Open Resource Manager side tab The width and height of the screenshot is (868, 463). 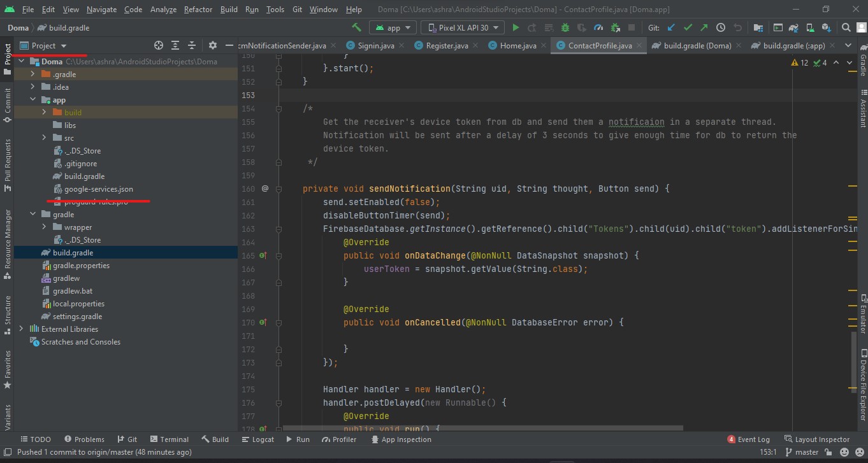8,244
